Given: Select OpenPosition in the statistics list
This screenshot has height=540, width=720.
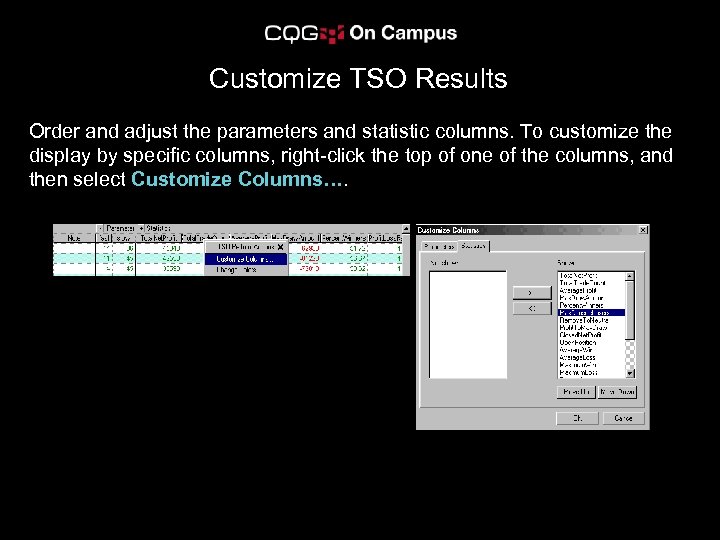Looking at the screenshot, I should (x=591, y=343).
